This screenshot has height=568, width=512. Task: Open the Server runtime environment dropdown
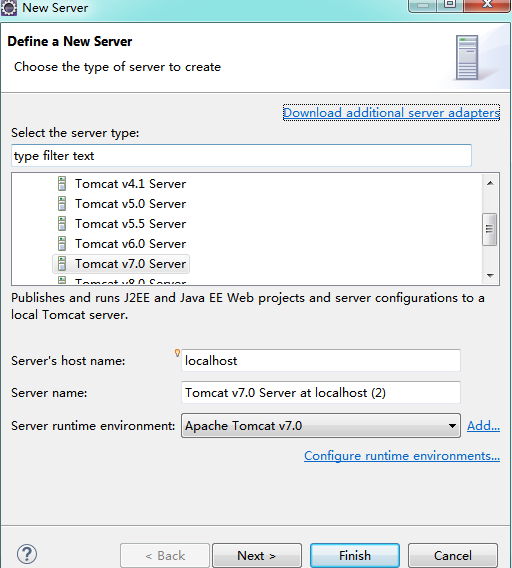coord(321,426)
